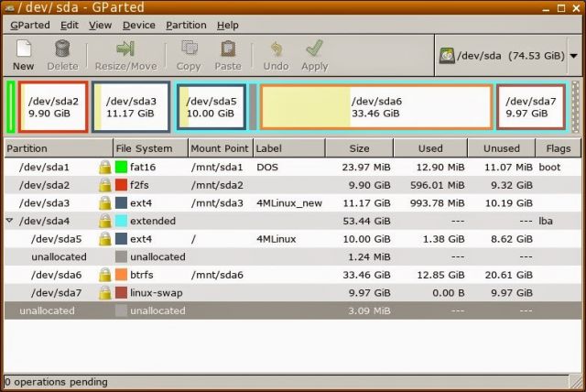Click the Copy toolbar icon
The width and height of the screenshot is (586, 392).
(x=190, y=49)
